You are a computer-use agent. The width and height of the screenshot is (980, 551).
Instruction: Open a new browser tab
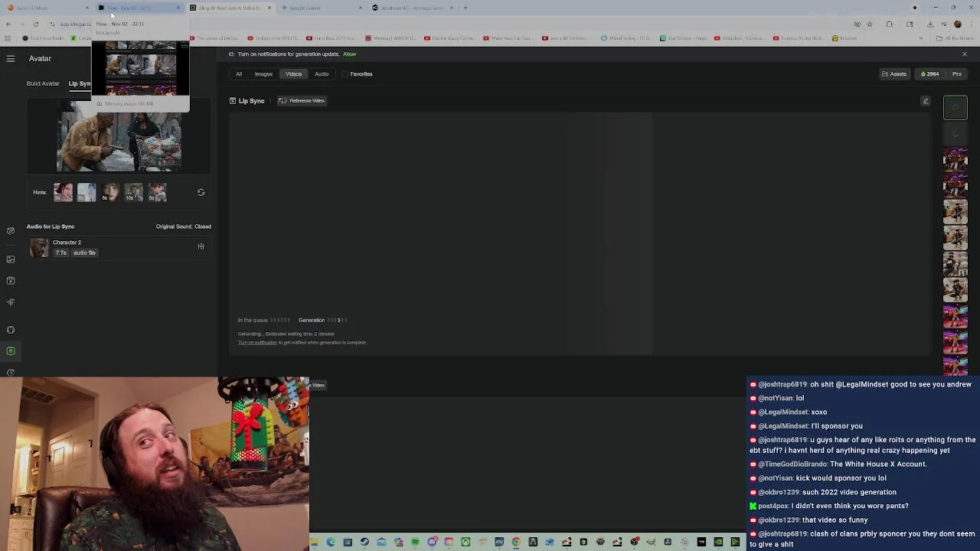(465, 8)
